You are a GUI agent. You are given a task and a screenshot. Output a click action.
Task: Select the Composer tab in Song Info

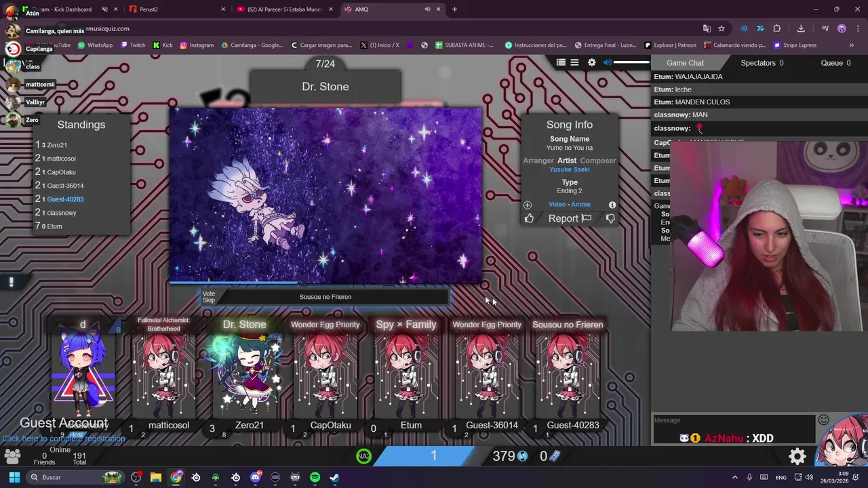click(x=598, y=161)
